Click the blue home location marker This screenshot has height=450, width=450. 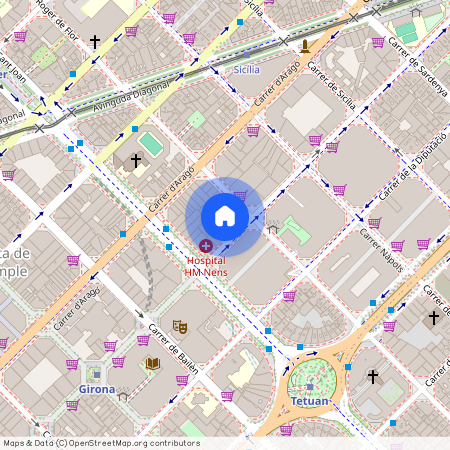click(x=225, y=217)
